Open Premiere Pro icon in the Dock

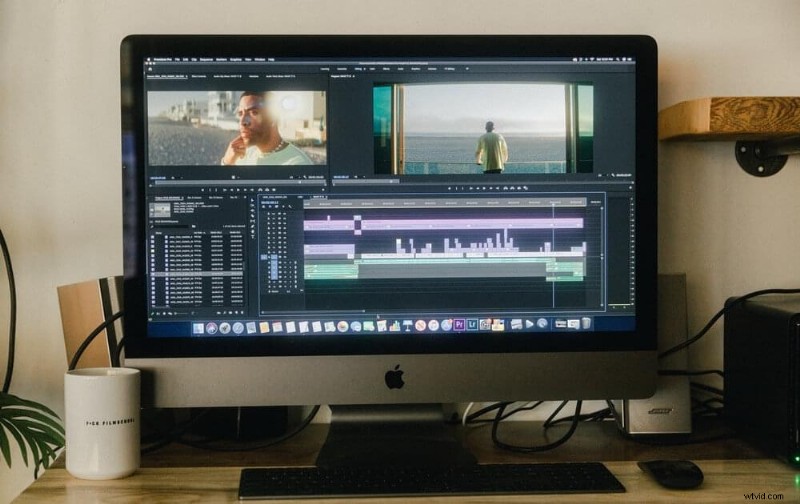pyautogui.click(x=459, y=324)
